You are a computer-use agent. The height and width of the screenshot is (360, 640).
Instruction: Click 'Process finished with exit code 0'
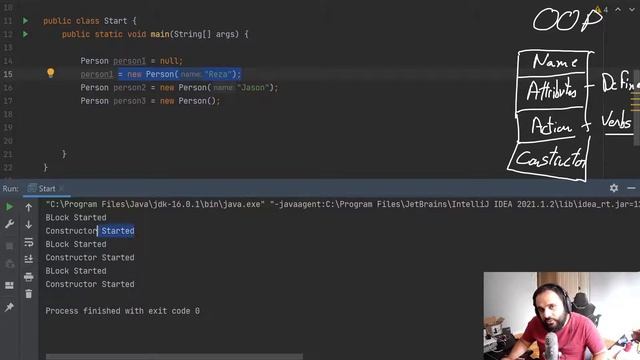122,311
